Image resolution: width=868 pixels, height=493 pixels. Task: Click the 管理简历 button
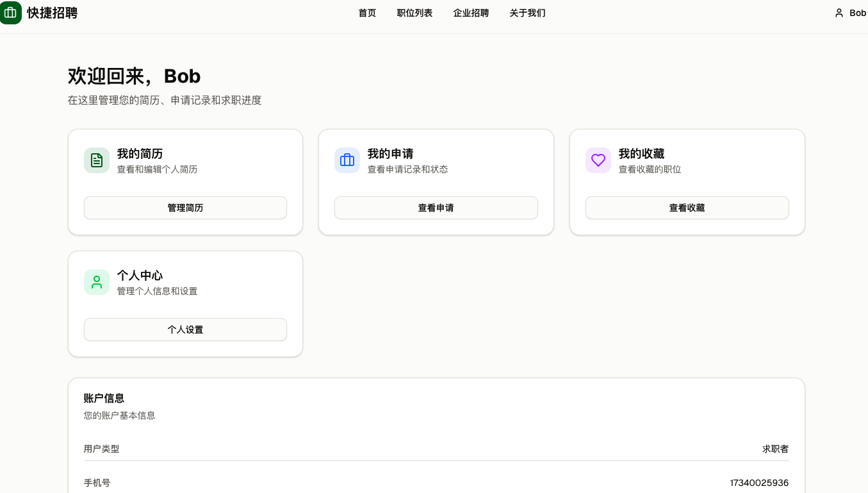pyautogui.click(x=185, y=208)
